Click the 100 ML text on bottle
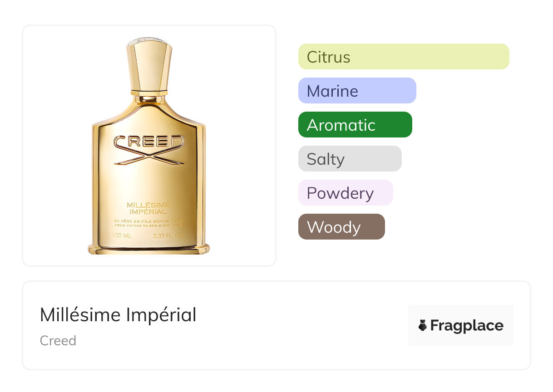The image size is (553, 392). click(x=122, y=235)
